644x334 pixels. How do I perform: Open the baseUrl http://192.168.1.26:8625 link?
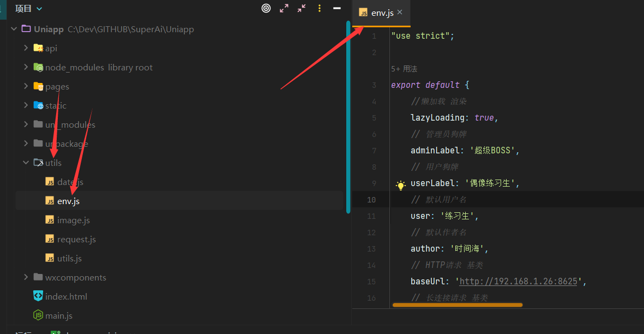tap(519, 282)
